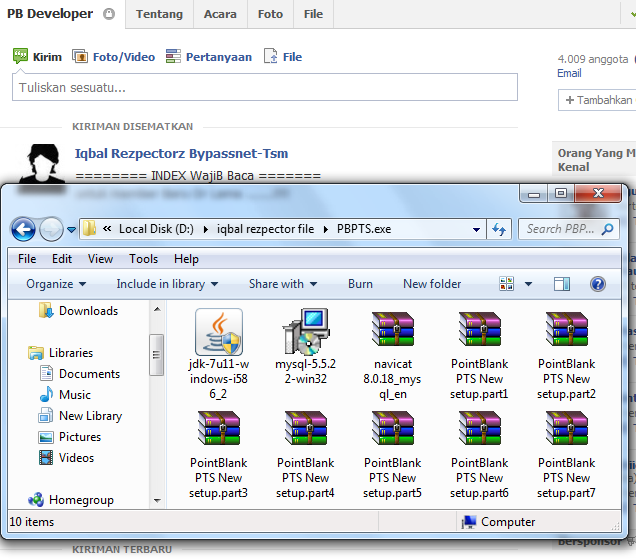Switch to the Acara tab on Facebook

point(220,14)
